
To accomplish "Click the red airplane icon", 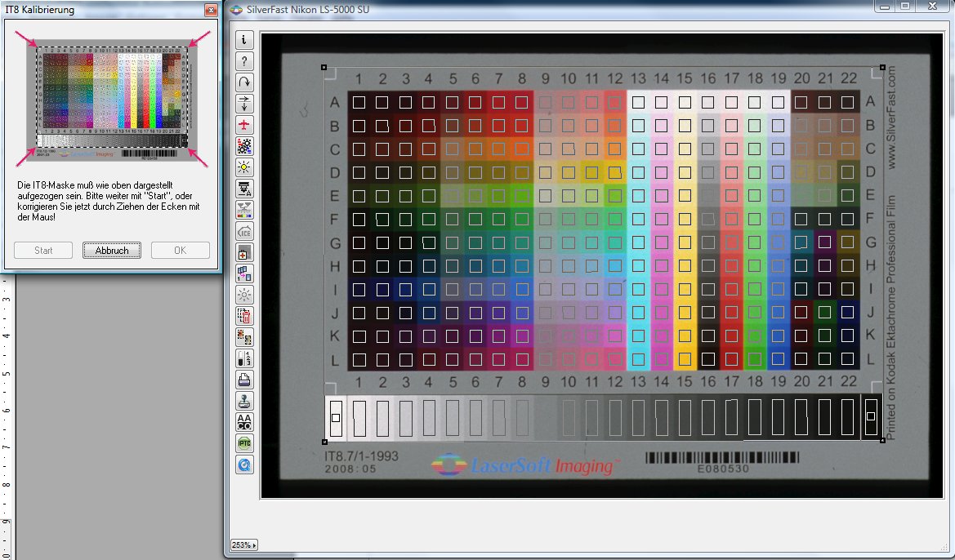I will pyautogui.click(x=244, y=125).
